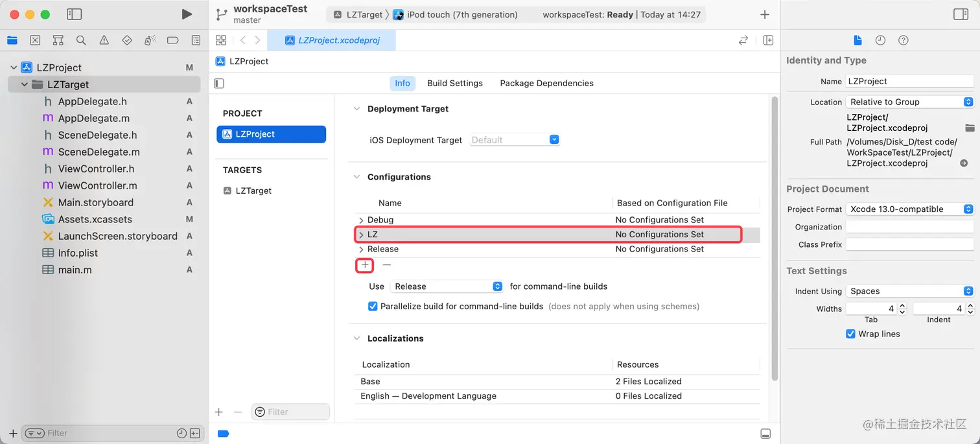Open Main.storyboard in the navigator
Viewport: 980px width, 444px height.
pyautogui.click(x=96, y=202)
